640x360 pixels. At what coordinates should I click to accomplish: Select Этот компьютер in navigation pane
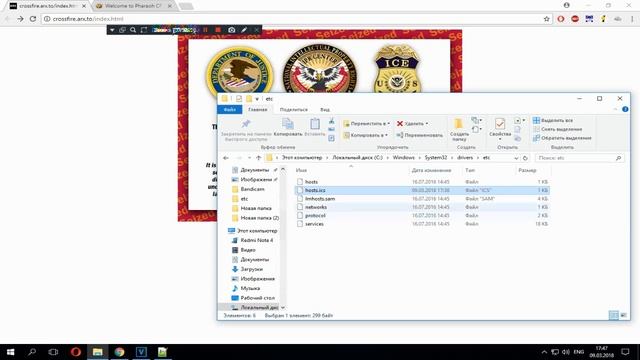[x=257, y=231]
